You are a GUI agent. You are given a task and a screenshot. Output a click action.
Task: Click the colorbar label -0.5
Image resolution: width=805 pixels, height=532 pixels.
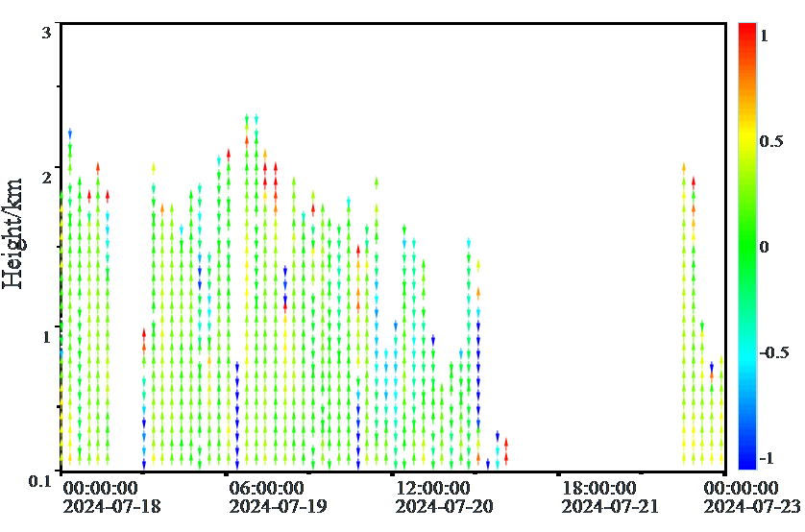(773, 352)
